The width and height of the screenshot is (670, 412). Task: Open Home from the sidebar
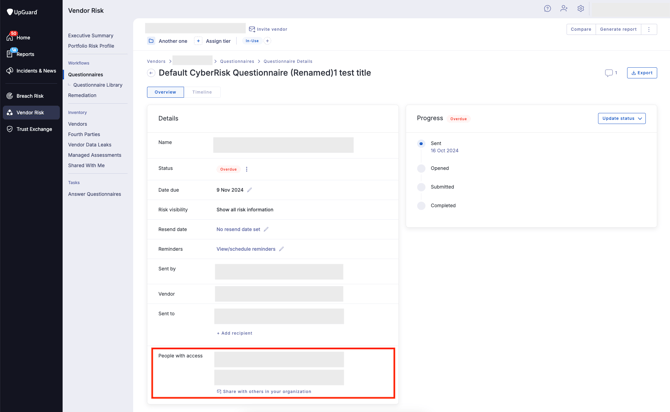point(22,37)
